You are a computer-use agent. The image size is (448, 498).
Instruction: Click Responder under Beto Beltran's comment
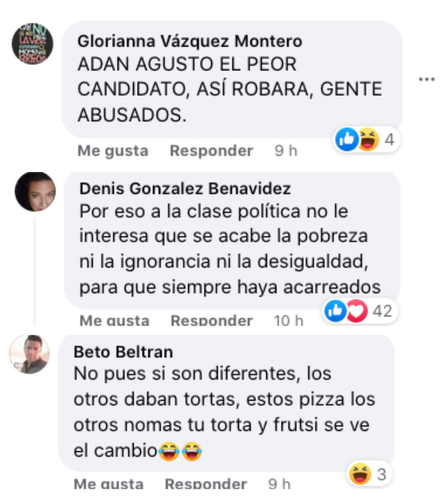(x=205, y=484)
